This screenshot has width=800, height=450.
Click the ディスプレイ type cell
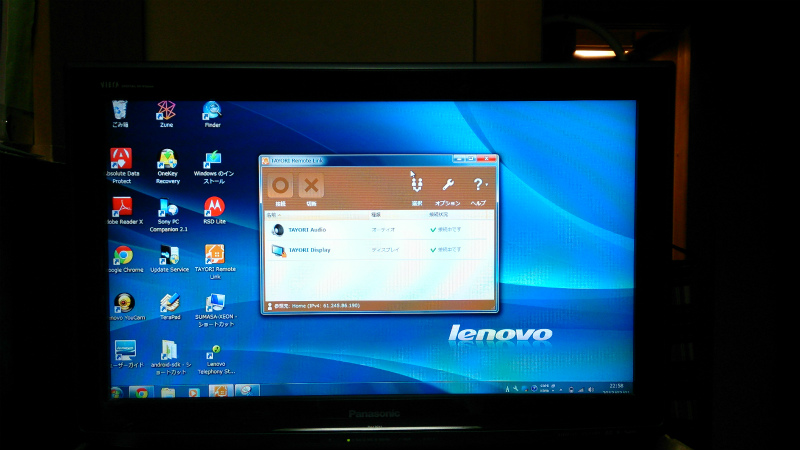click(385, 250)
